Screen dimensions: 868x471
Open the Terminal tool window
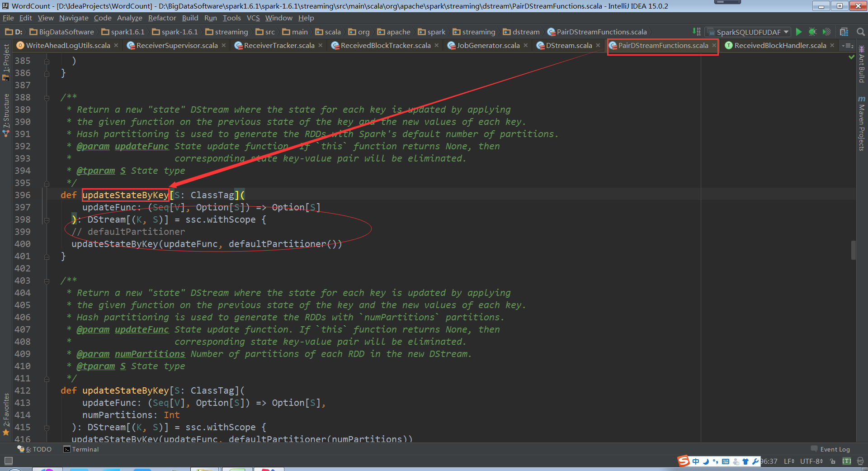click(x=81, y=449)
